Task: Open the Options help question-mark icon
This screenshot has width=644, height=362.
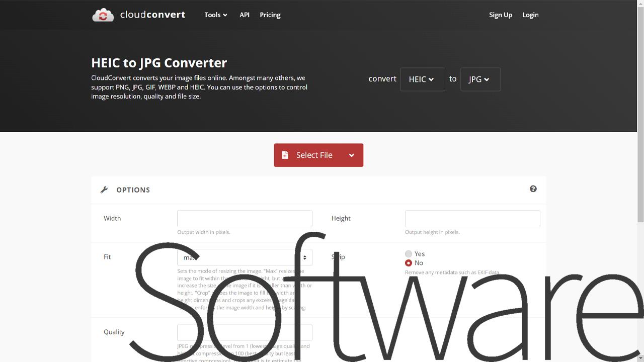Action: tap(533, 189)
